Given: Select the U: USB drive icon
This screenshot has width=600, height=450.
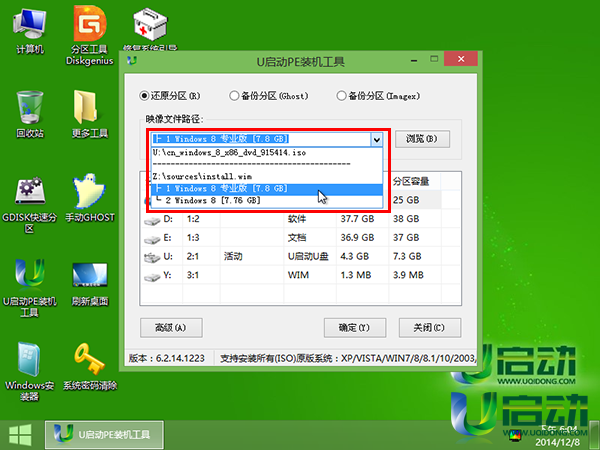Looking at the screenshot, I should coord(152,258).
